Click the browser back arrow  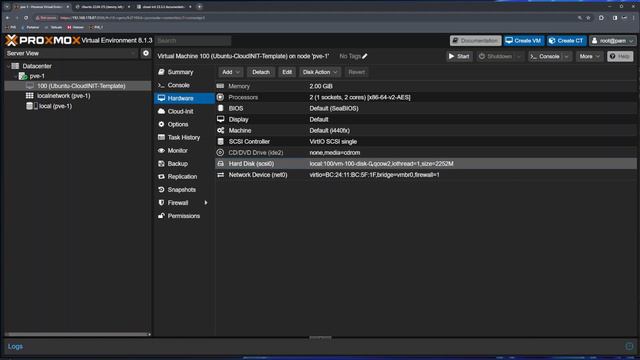tap(7, 18)
